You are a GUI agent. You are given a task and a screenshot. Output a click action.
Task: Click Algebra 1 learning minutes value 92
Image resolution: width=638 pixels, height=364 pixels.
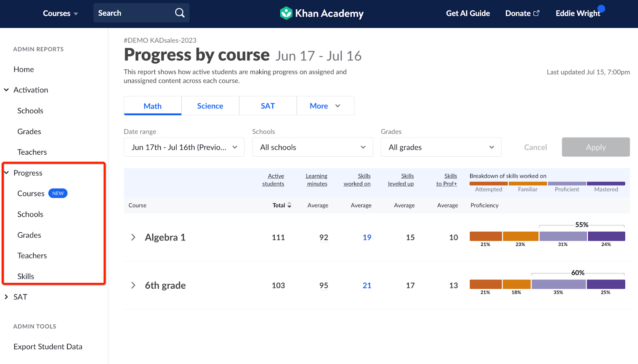[x=324, y=238]
